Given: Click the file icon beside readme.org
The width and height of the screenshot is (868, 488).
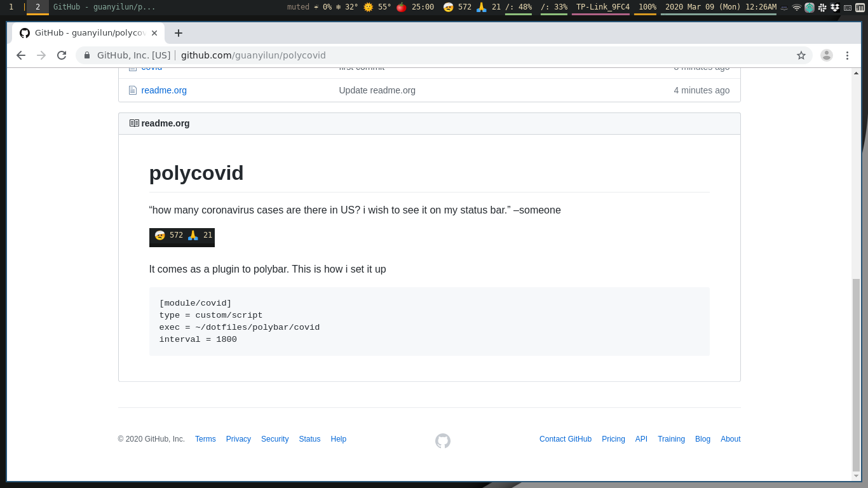Looking at the screenshot, I should pyautogui.click(x=133, y=90).
